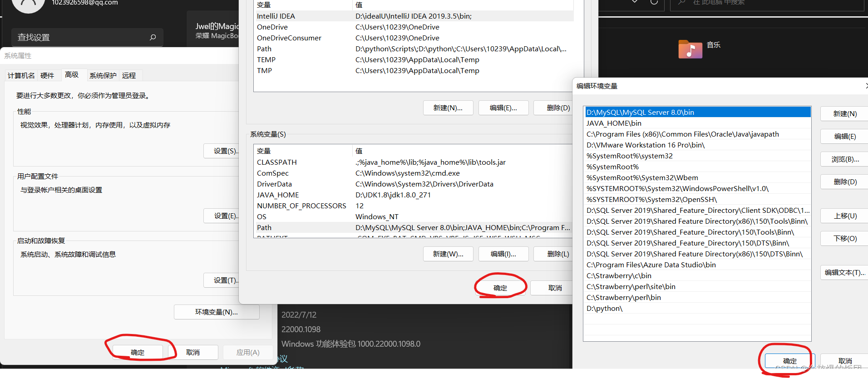868x378 pixels.
Task: Select the JAVA_HOME system variable
Action: (x=414, y=195)
